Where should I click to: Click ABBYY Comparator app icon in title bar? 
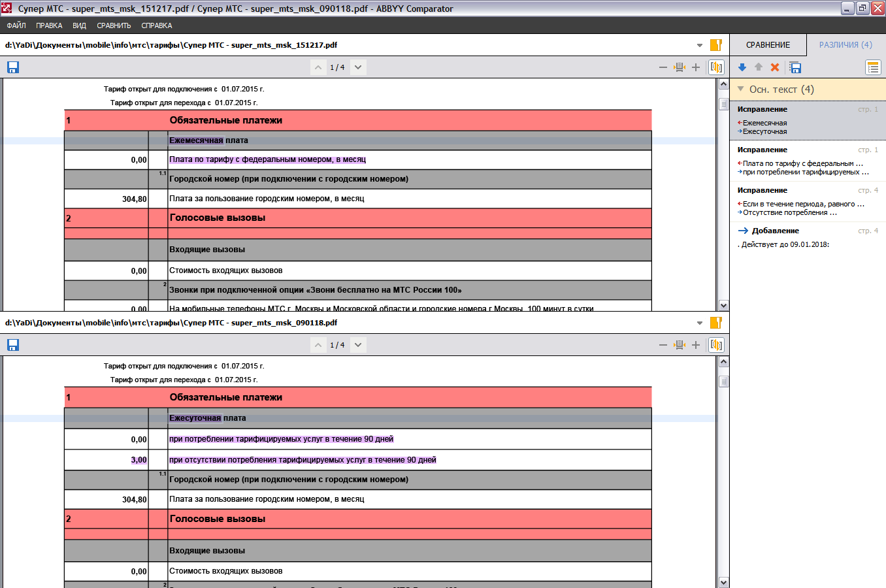pos(7,8)
